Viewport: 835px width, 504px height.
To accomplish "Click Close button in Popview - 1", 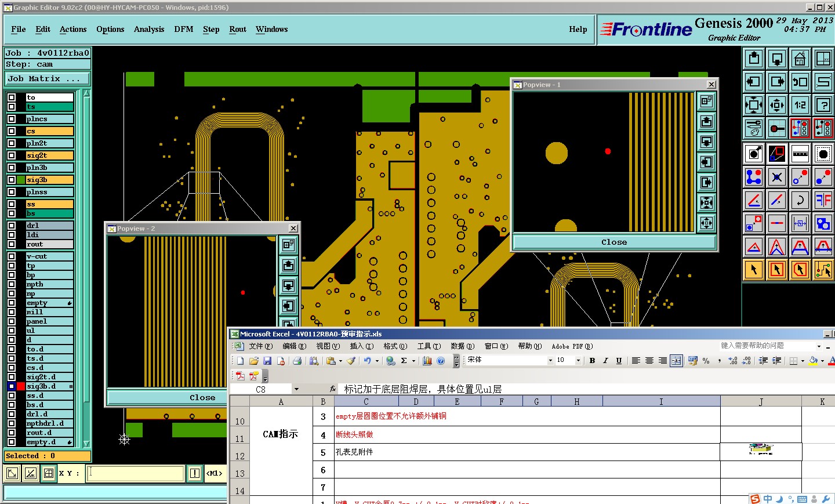I will click(x=614, y=242).
